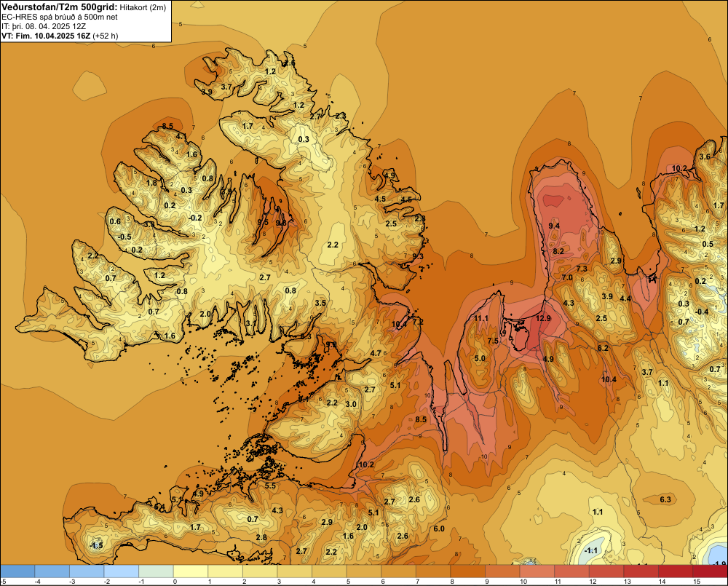Click the temperature value '9.4' in the red zone
728x586 pixels.
pyautogui.click(x=554, y=226)
